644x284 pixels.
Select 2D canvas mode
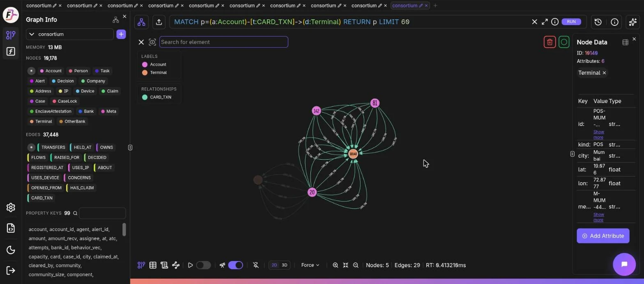(274, 265)
